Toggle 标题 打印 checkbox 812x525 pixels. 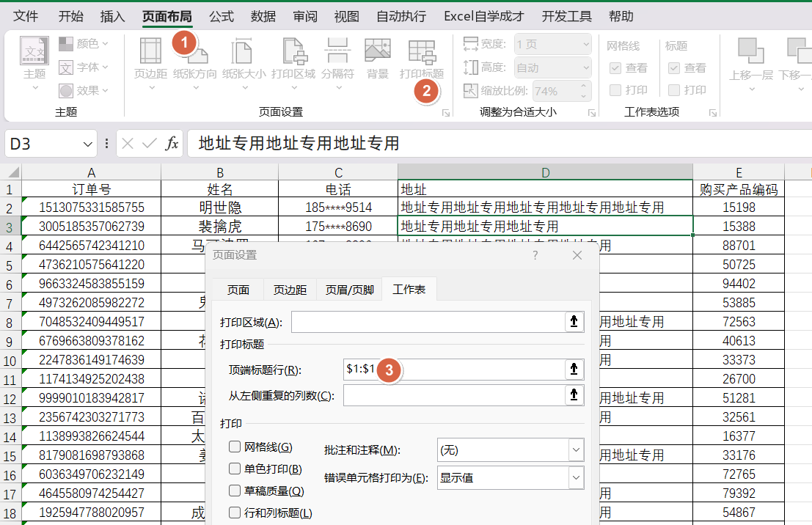point(673,90)
